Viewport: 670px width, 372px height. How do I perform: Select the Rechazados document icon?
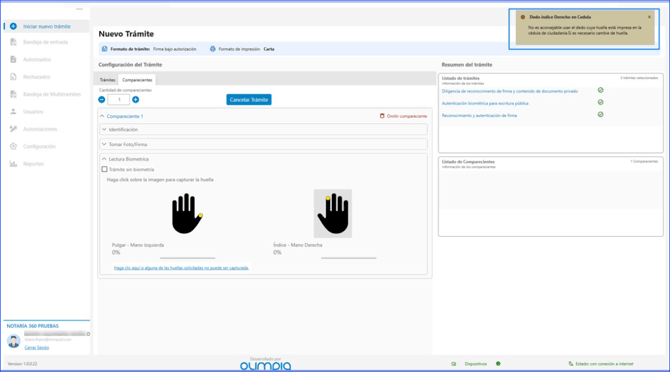point(13,76)
